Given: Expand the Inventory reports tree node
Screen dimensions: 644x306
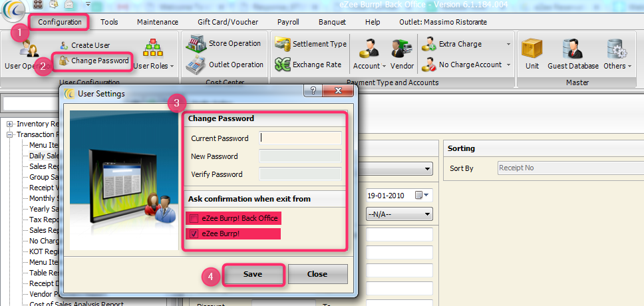Looking at the screenshot, I should 10,124.
